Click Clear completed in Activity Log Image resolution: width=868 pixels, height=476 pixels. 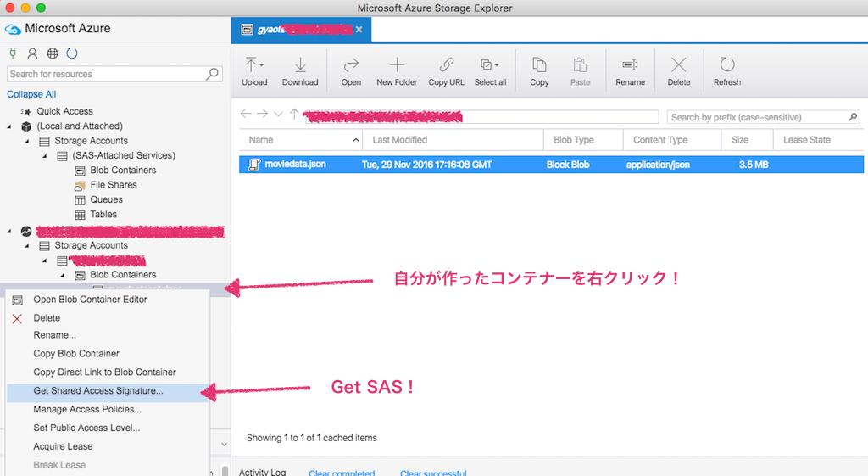342,472
